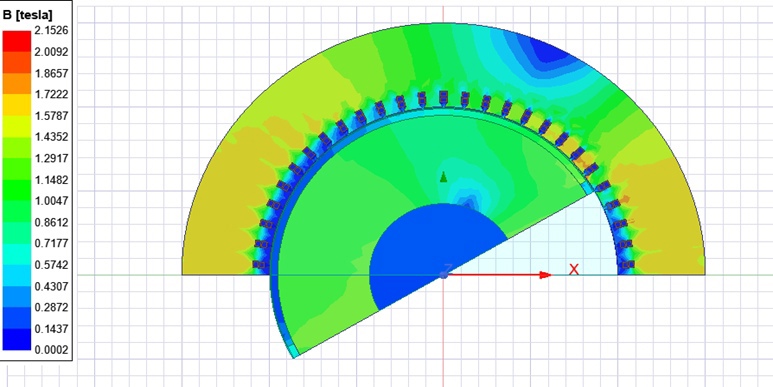
Task: Choose legend value 0.7177
Action: point(51,244)
